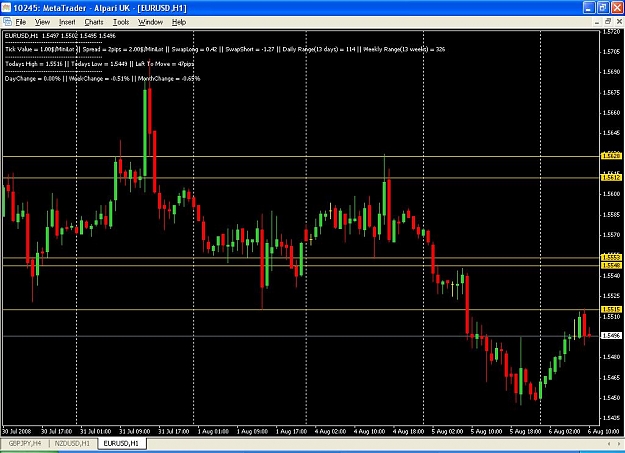Open the Help menu
625x453 pixels.
[179, 22]
